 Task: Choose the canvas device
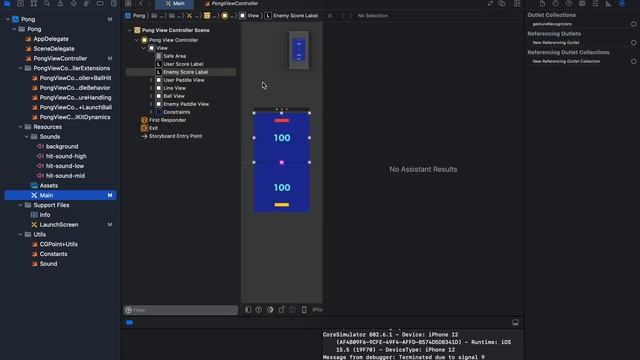[x=304, y=310]
